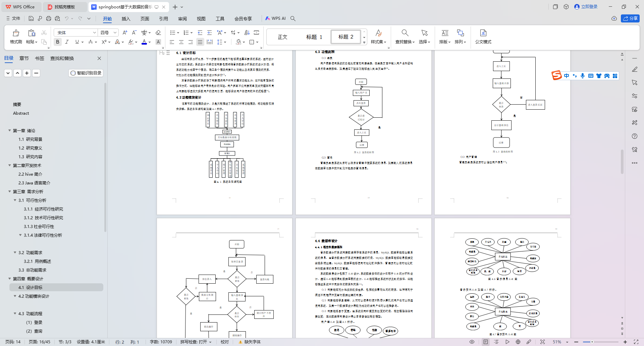The width and height of the screenshot is (644, 346).
Task: Click the Increase indent icon
Action: [209, 33]
